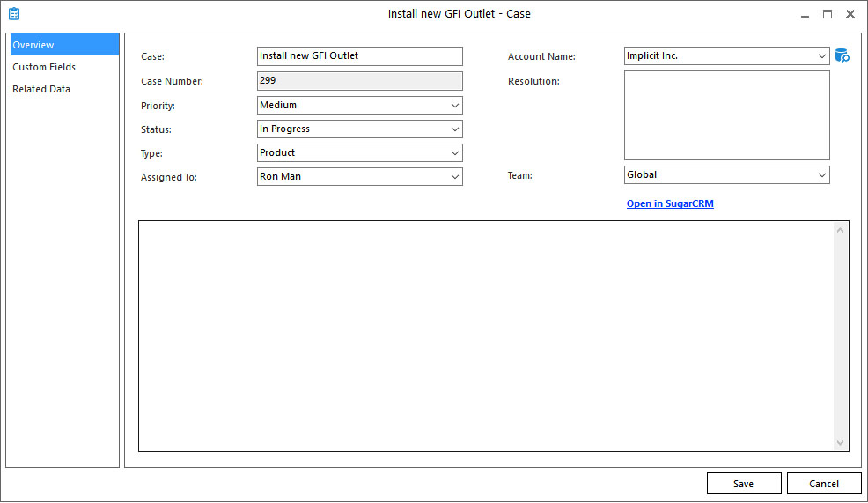Open the Related Data tab
The width and height of the screenshot is (868, 503).
point(41,89)
